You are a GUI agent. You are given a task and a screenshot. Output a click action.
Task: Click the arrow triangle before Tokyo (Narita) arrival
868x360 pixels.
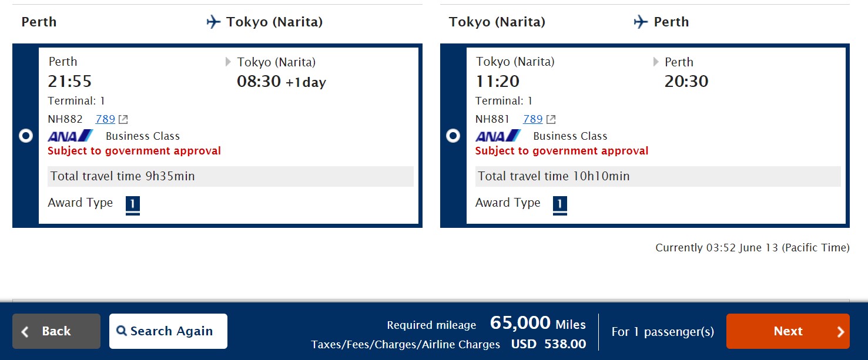pyautogui.click(x=229, y=62)
